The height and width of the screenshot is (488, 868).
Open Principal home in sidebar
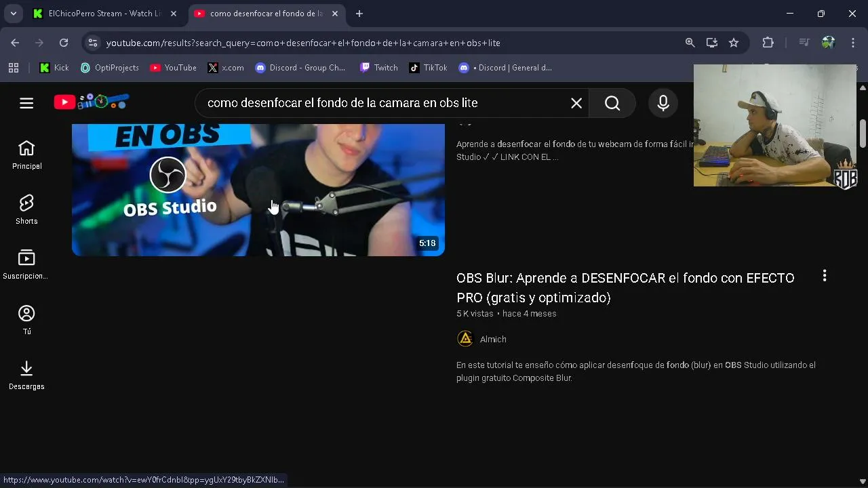(x=26, y=155)
